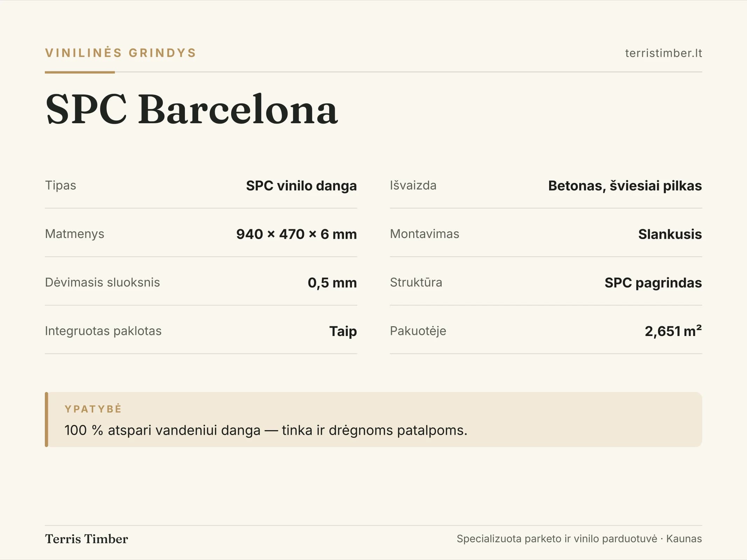Click the Betonas, šviesiai pilkas value
The width and height of the screenshot is (747, 560).
pyautogui.click(x=625, y=185)
